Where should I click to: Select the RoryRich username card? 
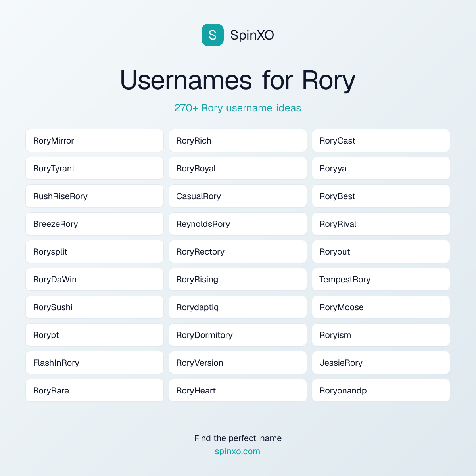[x=238, y=140]
